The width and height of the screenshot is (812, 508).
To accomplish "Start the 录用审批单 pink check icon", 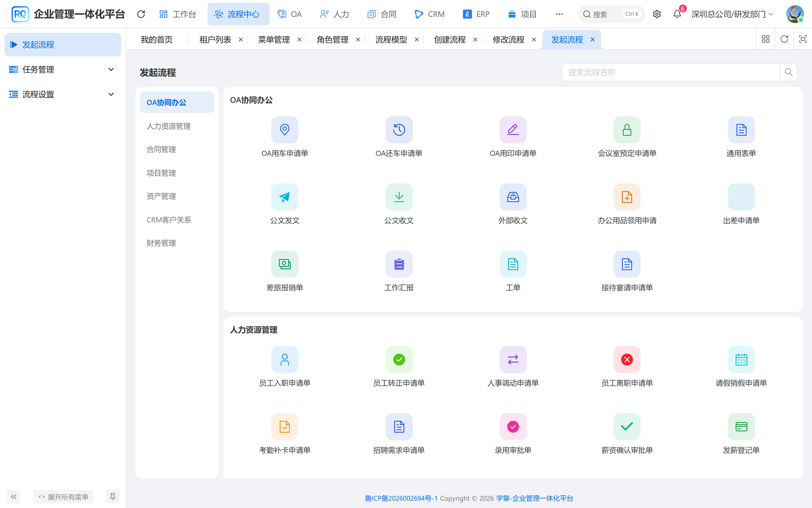I will [x=513, y=427].
